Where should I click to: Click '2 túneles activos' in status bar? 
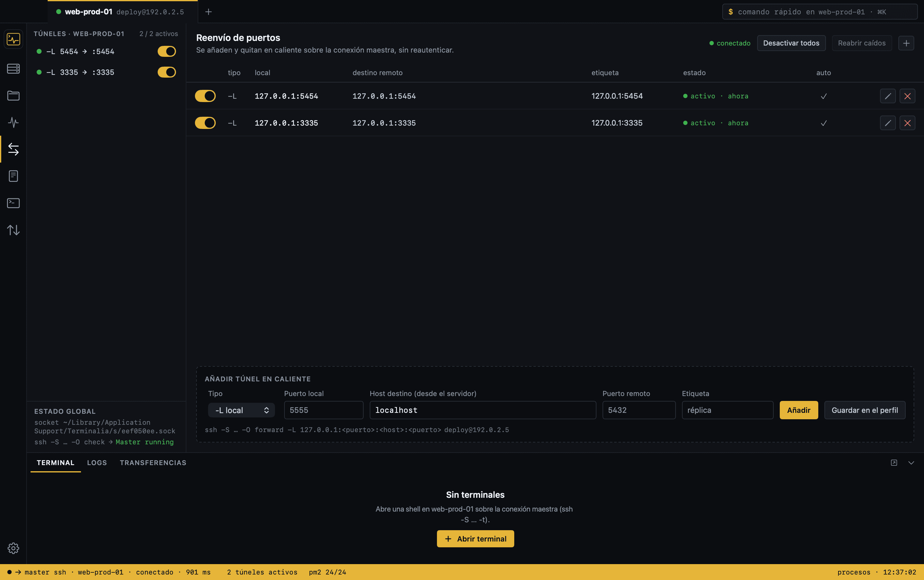pyautogui.click(x=262, y=572)
